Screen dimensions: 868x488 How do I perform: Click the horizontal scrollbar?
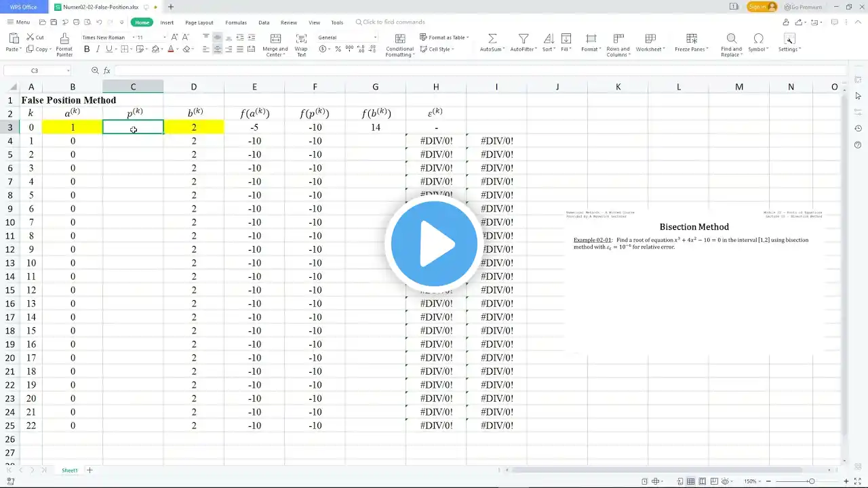pyautogui.click(x=658, y=470)
